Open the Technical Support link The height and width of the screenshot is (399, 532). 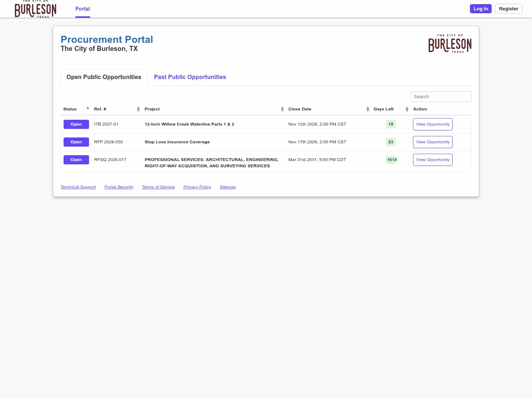click(x=78, y=187)
